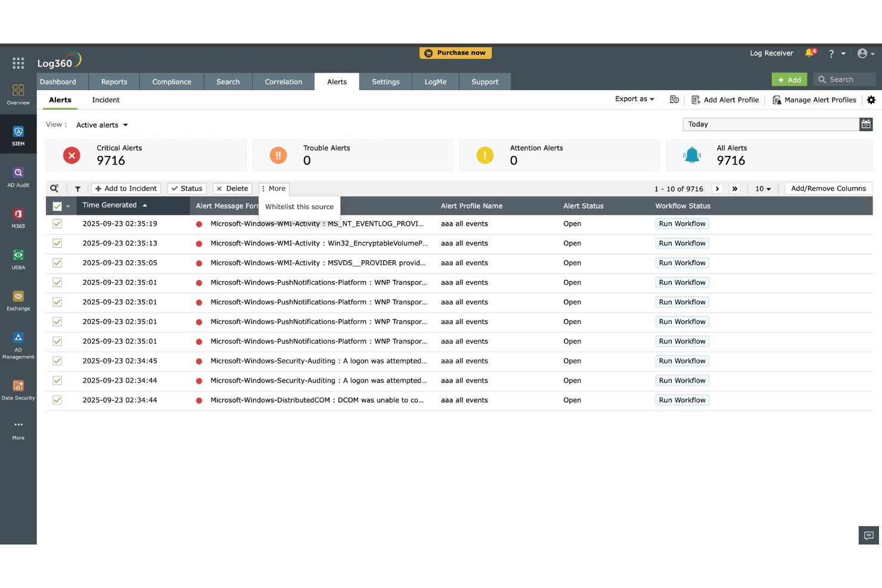Expand the Active alerts view dropdown

click(102, 125)
